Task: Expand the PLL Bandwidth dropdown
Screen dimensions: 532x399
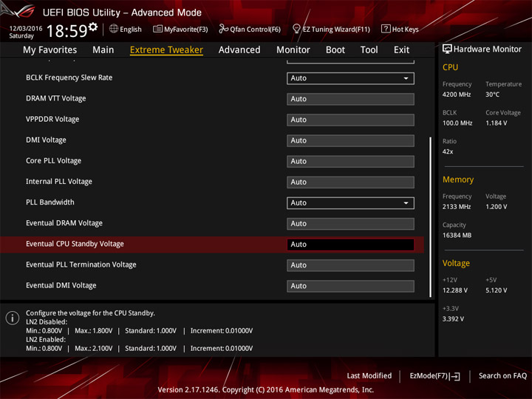Action: tap(350, 203)
